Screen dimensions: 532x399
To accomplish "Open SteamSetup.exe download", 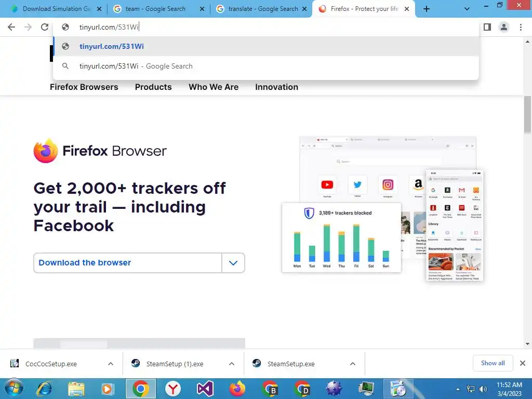I will [291, 364].
